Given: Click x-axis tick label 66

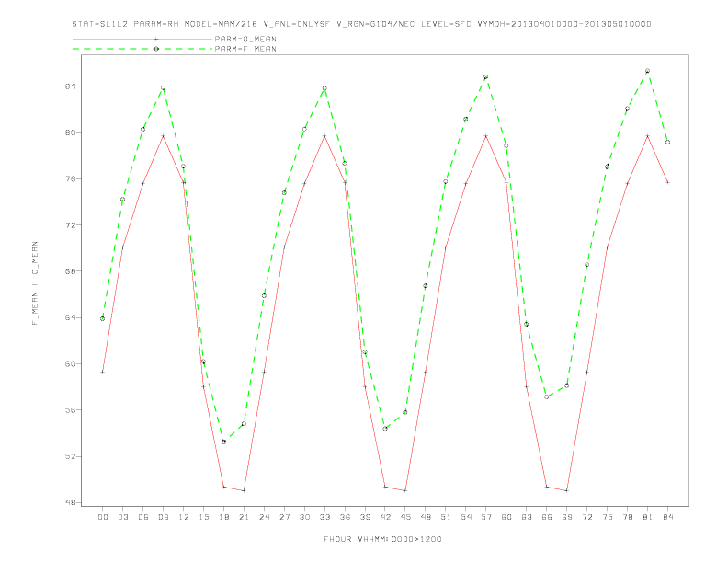Looking at the screenshot, I should 547,517.
